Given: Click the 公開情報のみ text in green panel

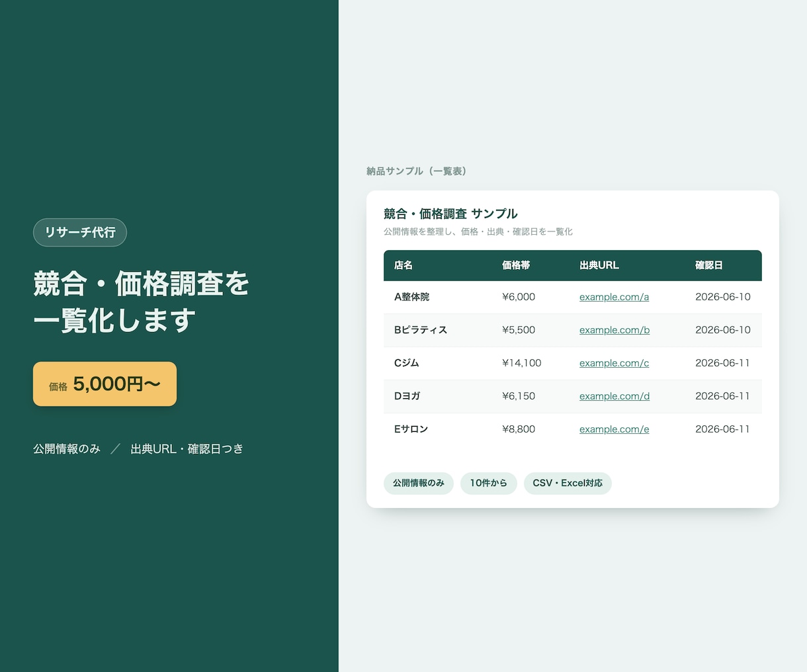Looking at the screenshot, I should tap(67, 449).
